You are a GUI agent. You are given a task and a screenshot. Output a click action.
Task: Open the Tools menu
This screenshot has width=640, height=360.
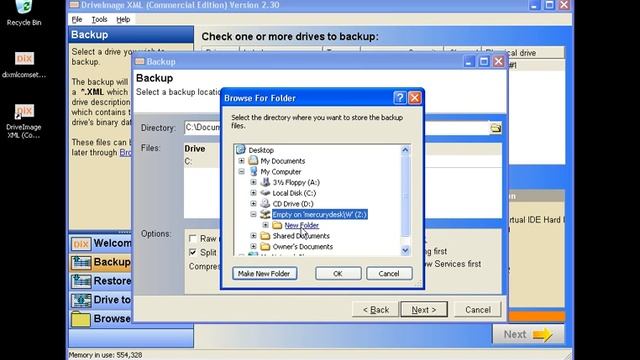click(x=99, y=19)
